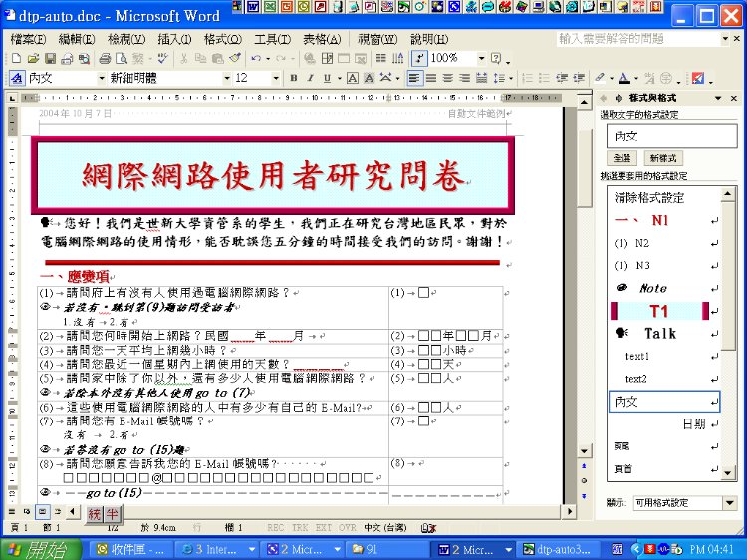Print the document with the printer icon

tap(105, 58)
